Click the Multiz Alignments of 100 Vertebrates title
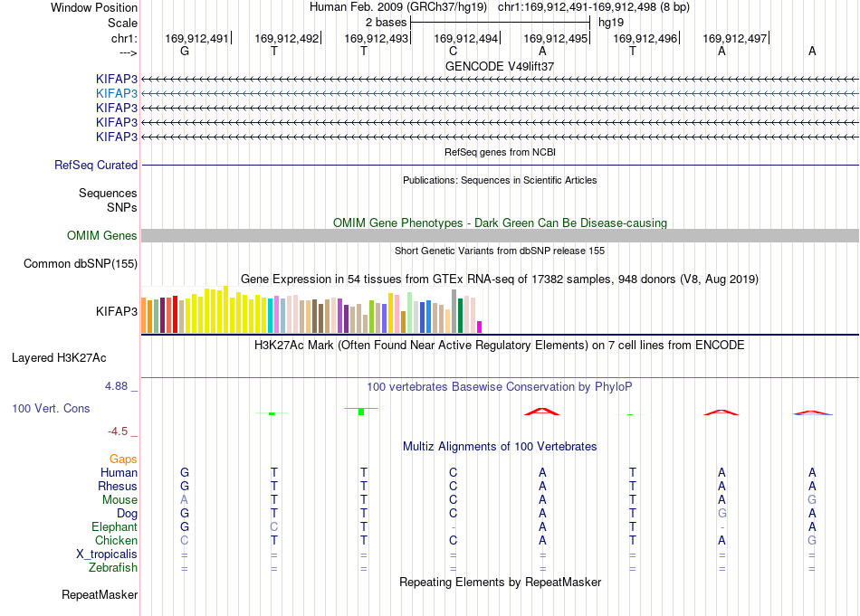The height and width of the screenshot is (616, 860). pyautogui.click(x=500, y=447)
